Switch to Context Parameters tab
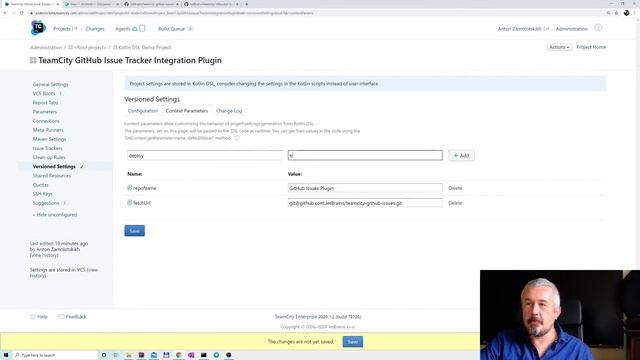The width and height of the screenshot is (640, 360). click(187, 111)
